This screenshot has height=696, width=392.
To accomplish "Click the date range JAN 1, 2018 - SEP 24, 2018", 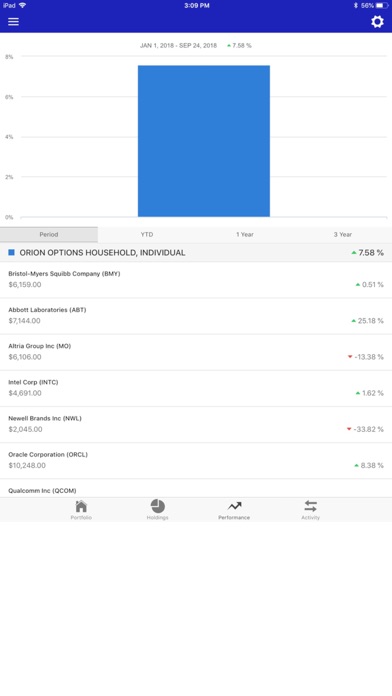I will coord(178,46).
